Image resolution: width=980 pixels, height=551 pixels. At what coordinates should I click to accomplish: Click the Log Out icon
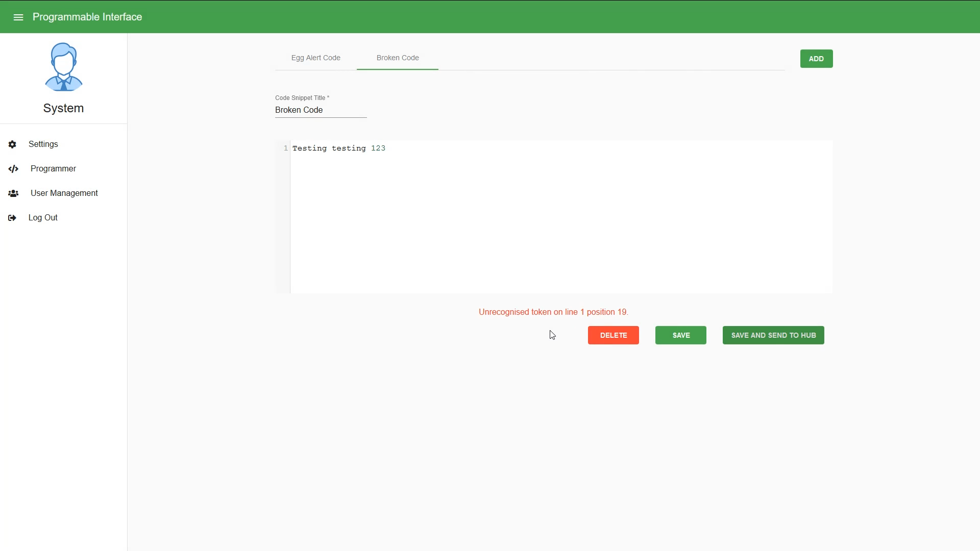click(x=12, y=217)
